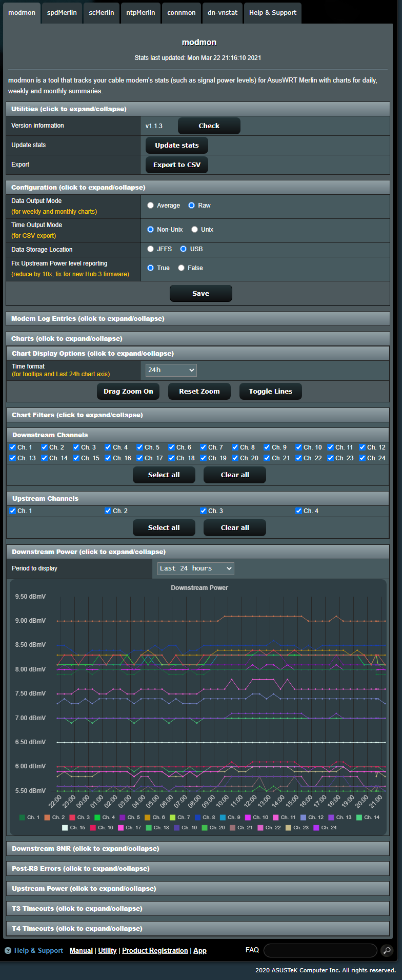Select all downstream channels

[x=164, y=475]
